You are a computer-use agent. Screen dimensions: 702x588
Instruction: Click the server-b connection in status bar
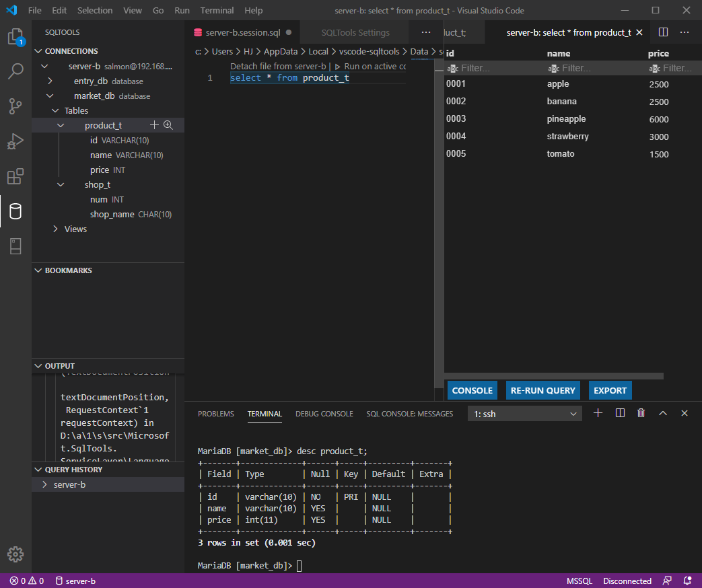(75, 581)
